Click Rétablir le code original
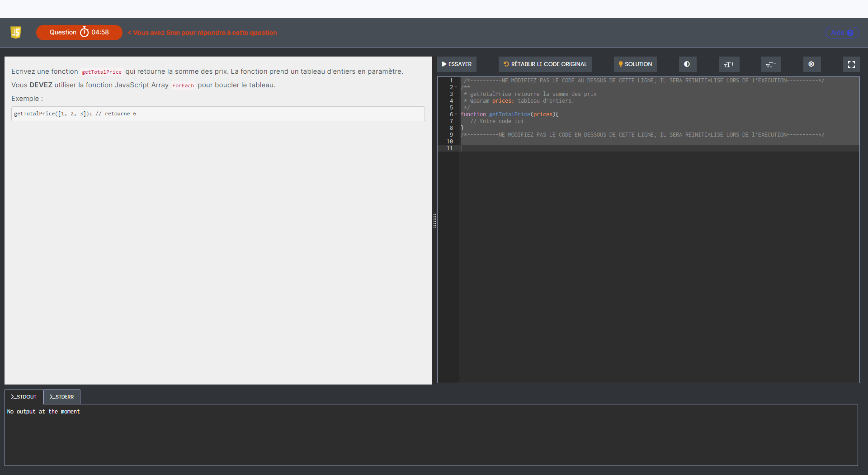This screenshot has width=868, height=475. click(x=545, y=64)
